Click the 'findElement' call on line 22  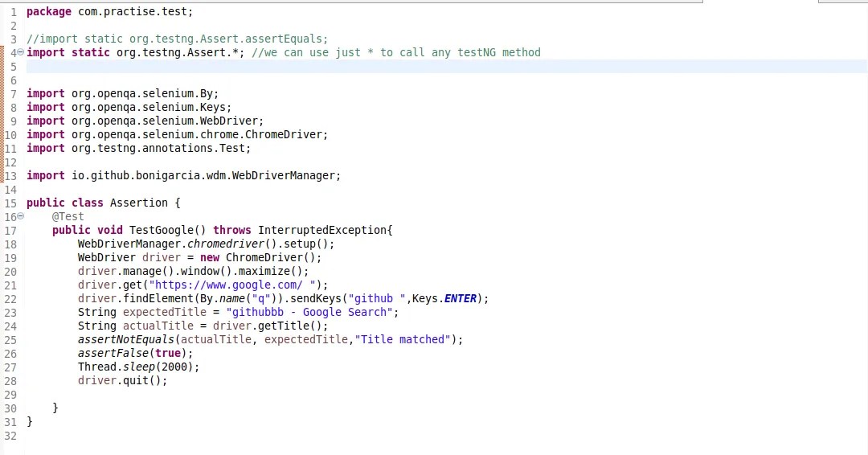[x=158, y=298]
